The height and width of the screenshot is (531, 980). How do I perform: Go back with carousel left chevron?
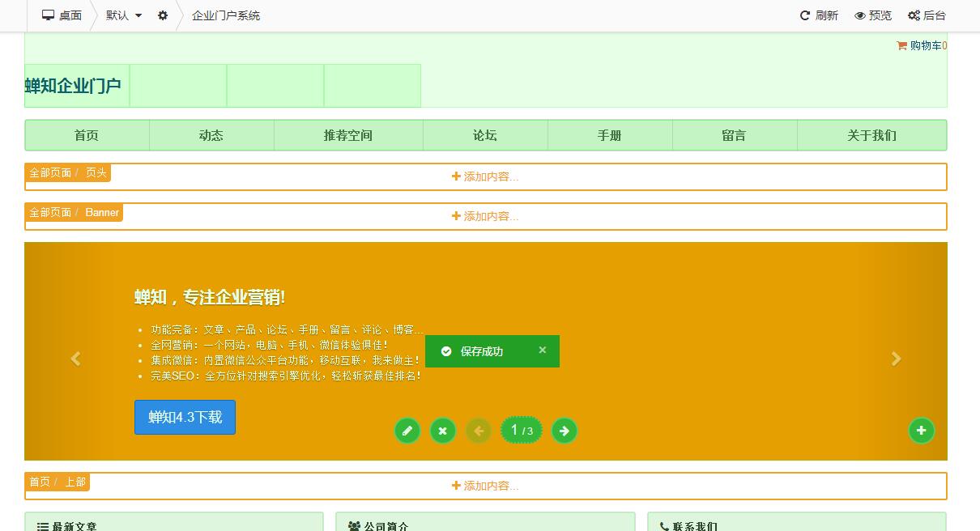coord(75,359)
